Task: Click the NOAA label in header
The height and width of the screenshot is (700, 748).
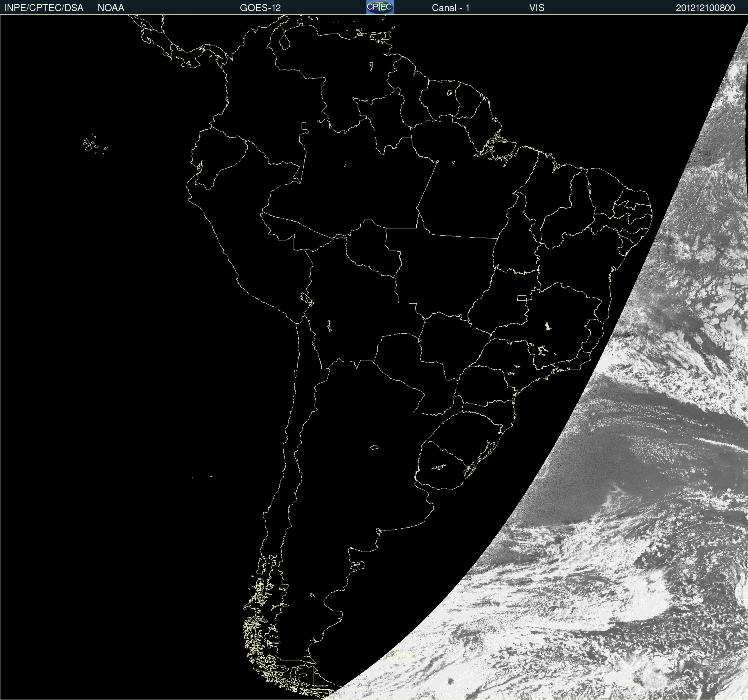Action: click(111, 8)
